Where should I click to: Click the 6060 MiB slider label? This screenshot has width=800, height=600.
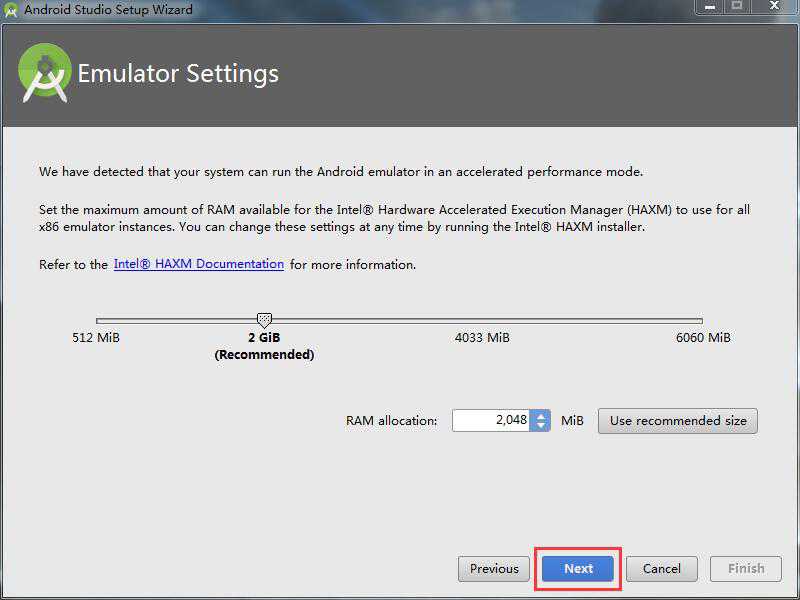(x=703, y=338)
